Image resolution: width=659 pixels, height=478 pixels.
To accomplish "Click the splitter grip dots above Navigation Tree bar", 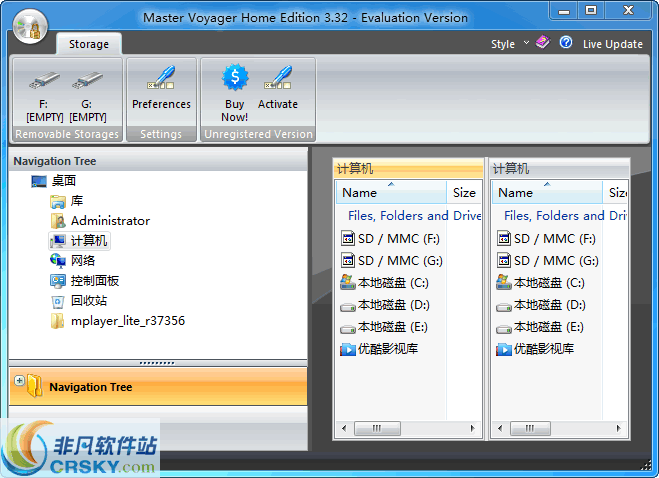I will click(x=157, y=363).
